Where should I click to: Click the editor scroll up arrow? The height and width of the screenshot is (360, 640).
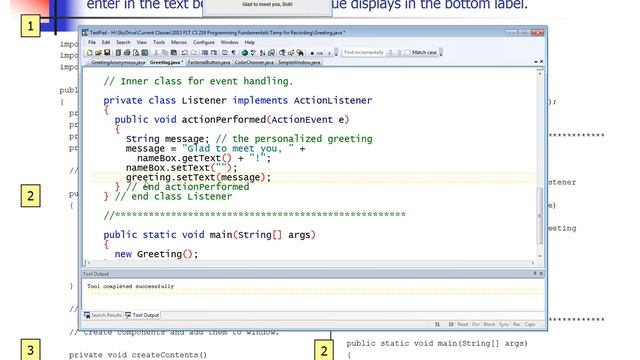540,74
